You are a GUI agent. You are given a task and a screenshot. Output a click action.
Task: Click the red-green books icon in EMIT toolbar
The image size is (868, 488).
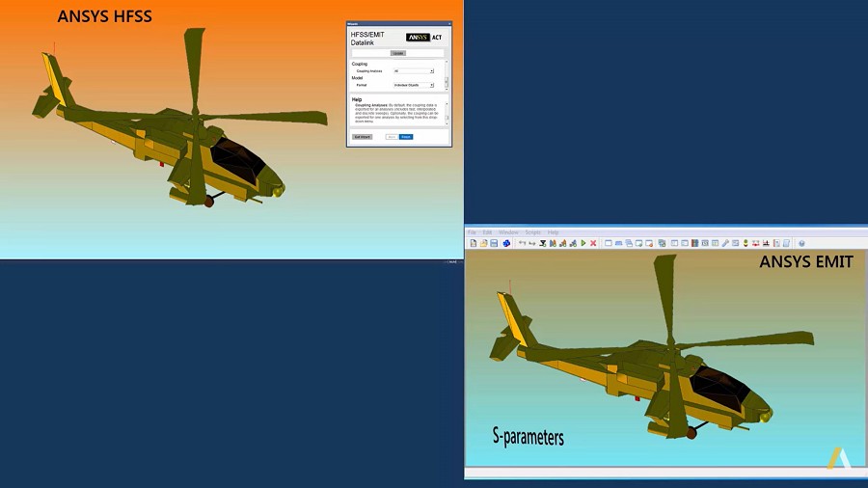(694, 243)
